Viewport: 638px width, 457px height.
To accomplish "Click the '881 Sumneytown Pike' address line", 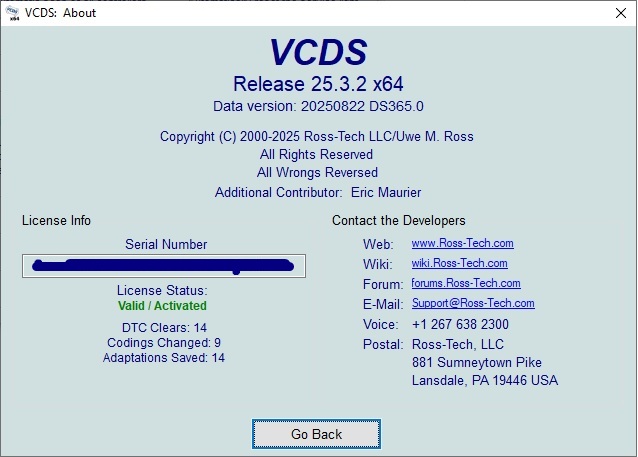I will pyautogui.click(x=477, y=362).
